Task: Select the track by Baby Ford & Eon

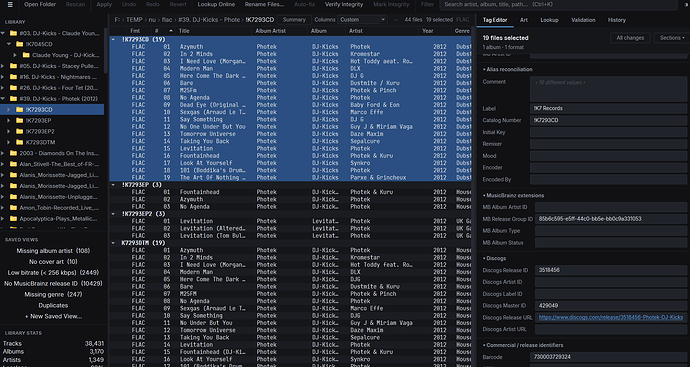Action: tap(290, 105)
